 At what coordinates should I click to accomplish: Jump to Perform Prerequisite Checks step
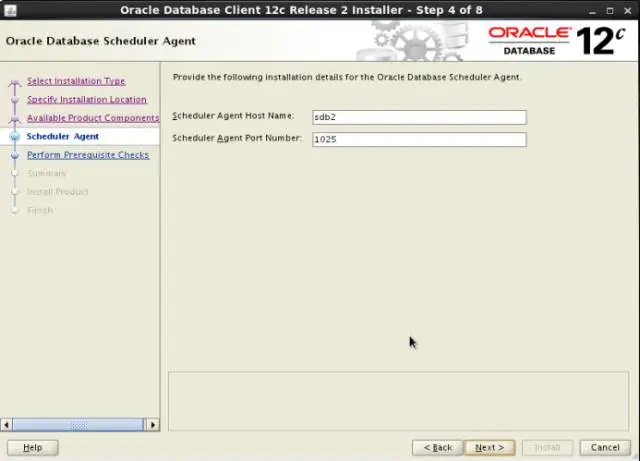coord(88,155)
